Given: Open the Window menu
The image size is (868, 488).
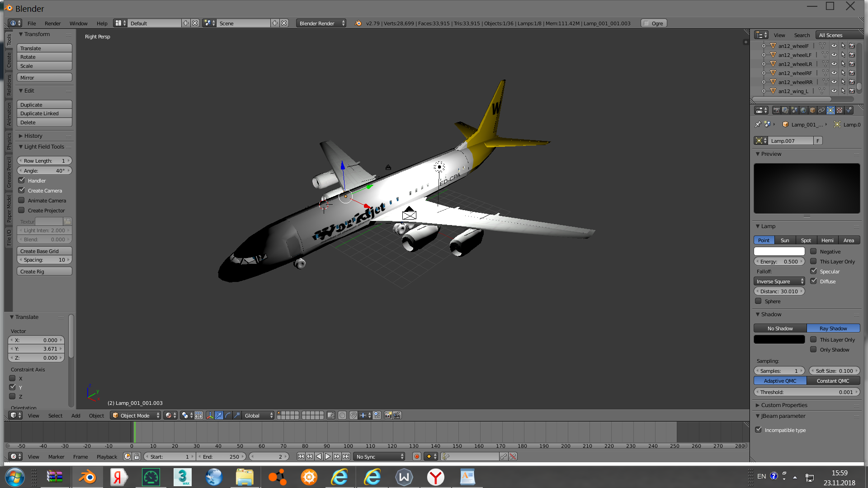Looking at the screenshot, I should click(x=78, y=23).
